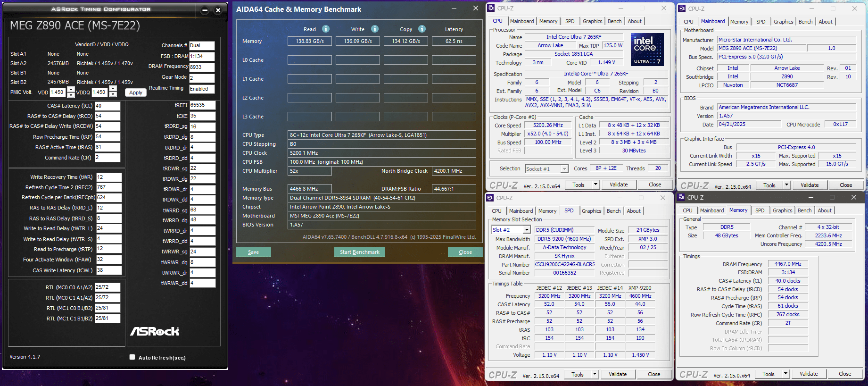Click the Save button in AIDA64
This screenshot has height=386, width=868.
253,252
